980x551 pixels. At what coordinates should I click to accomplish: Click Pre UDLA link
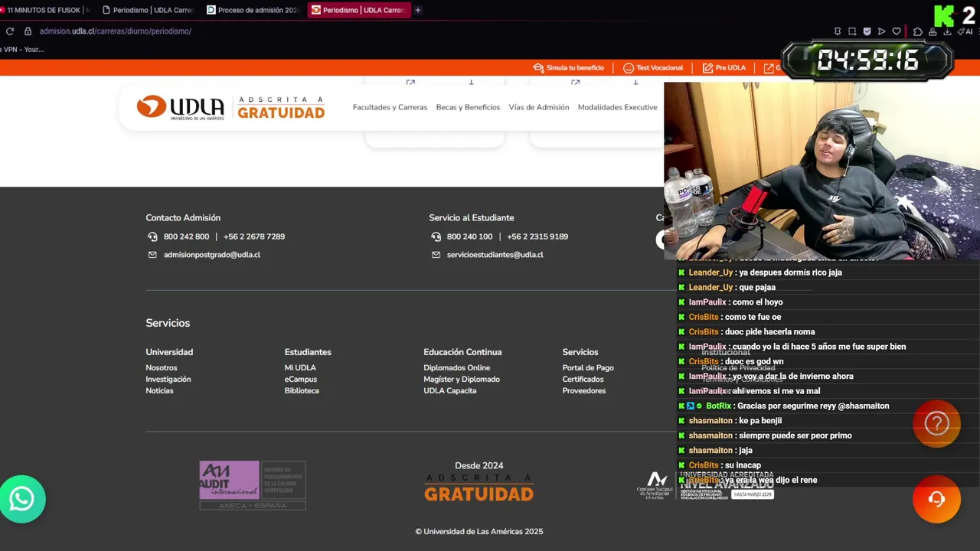(x=724, y=67)
